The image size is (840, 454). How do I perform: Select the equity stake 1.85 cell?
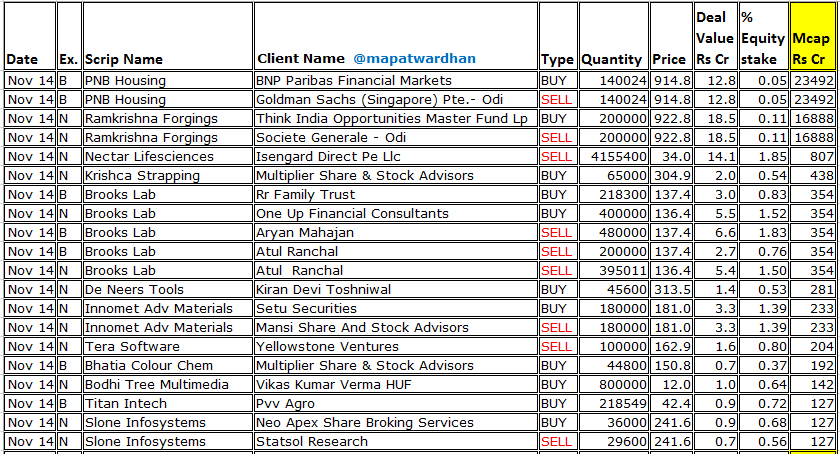763,157
